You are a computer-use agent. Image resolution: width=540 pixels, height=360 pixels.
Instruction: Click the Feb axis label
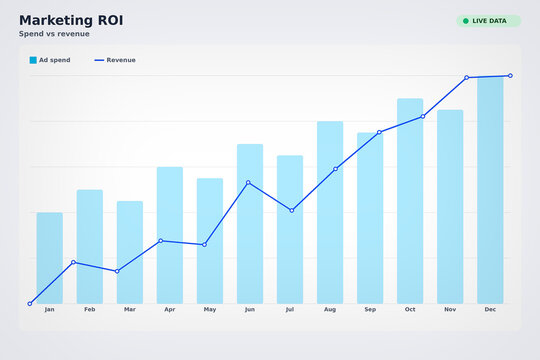pos(90,309)
